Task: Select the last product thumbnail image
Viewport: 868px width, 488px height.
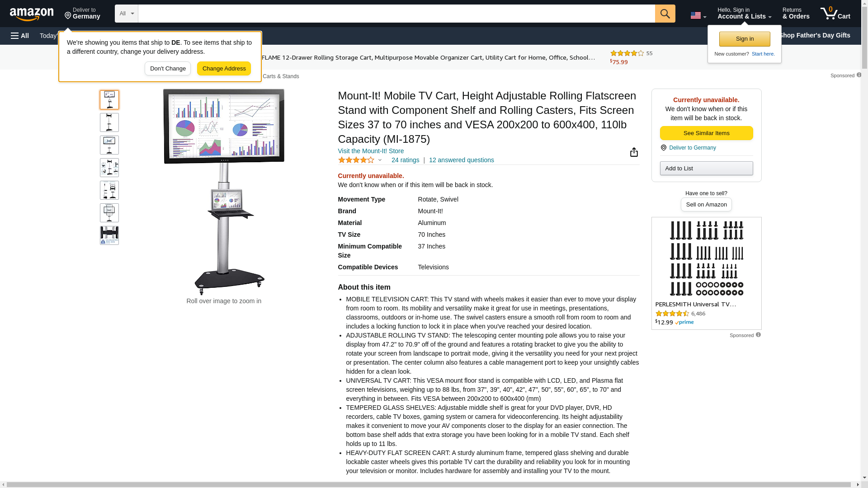Action: 109,235
